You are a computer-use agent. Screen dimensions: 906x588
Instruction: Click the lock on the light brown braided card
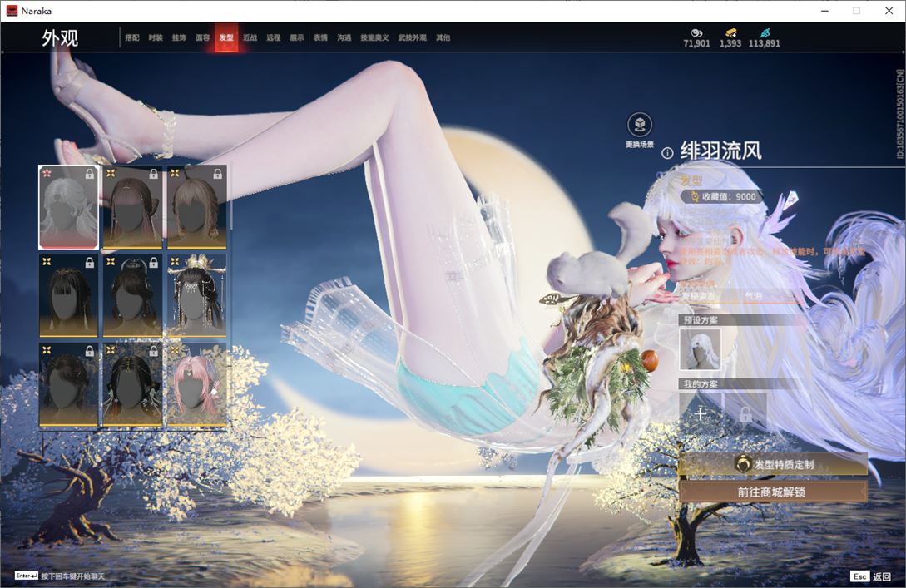pos(218,174)
